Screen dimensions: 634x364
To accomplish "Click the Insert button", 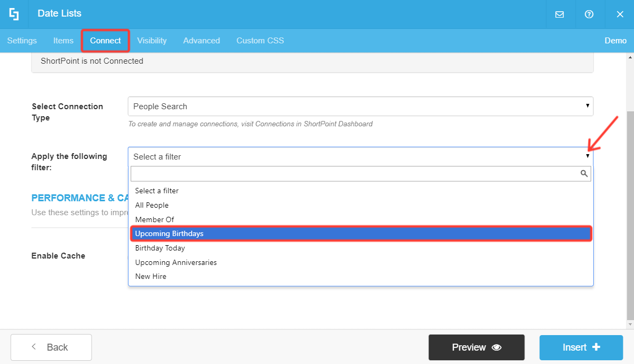I will click(581, 347).
